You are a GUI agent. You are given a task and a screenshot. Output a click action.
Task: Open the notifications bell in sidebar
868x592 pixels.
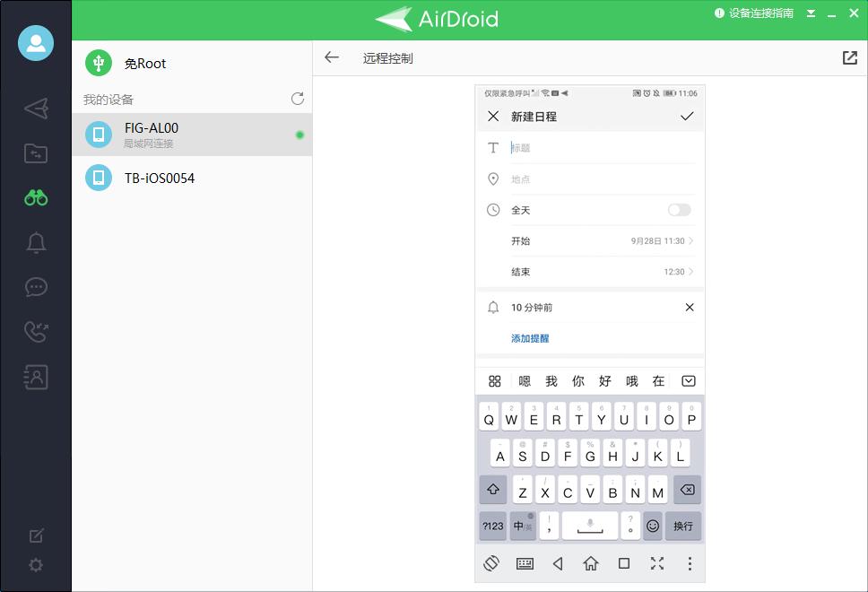coord(36,242)
